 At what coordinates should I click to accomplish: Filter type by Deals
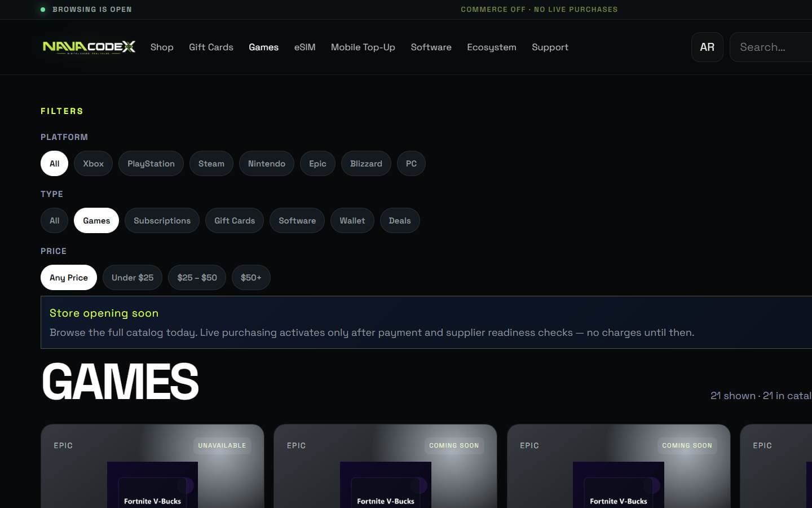point(399,221)
